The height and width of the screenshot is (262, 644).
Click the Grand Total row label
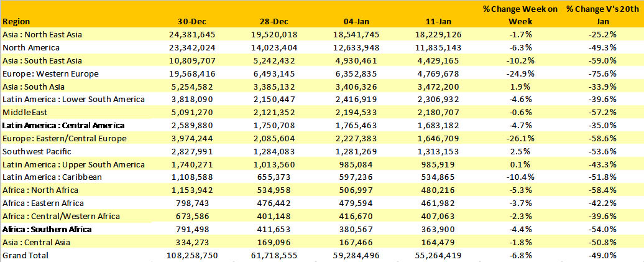25,255
